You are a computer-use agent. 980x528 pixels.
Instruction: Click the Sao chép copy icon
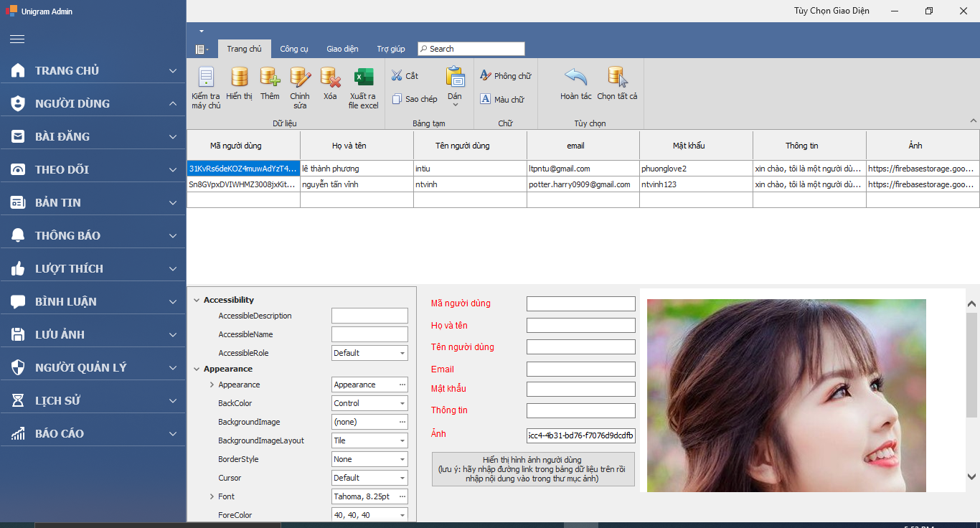tap(397, 99)
